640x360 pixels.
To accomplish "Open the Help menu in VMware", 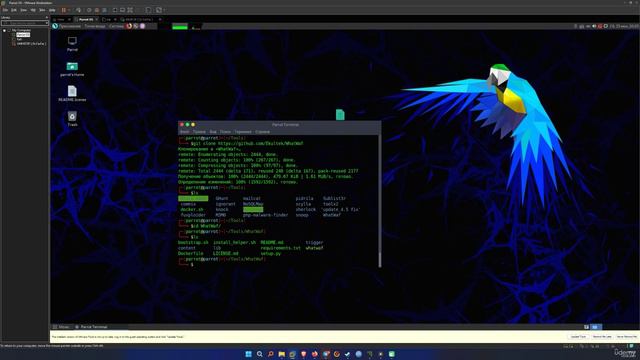I will [x=52, y=10].
